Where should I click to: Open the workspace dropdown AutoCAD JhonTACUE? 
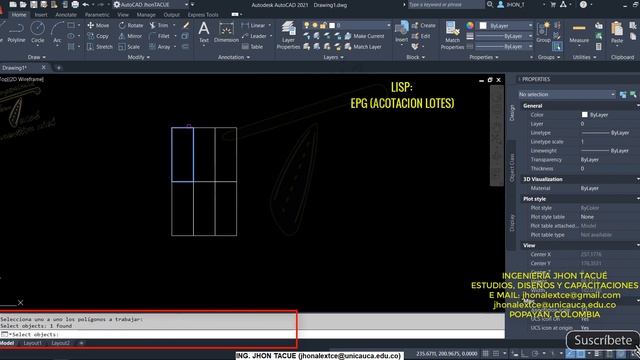[151, 4]
